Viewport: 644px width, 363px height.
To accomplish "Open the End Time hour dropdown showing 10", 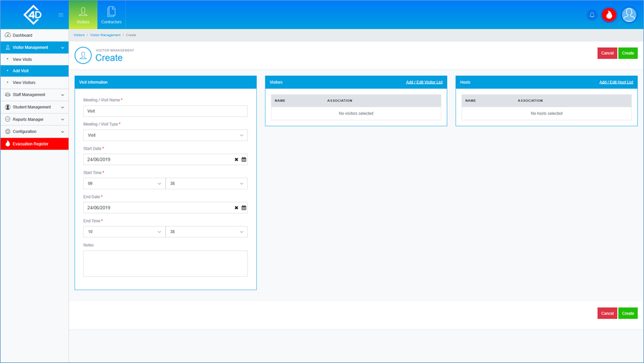I will click(x=124, y=232).
